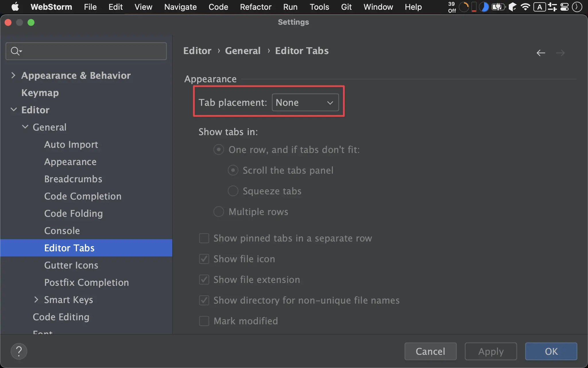Click the Cancel button
The height and width of the screenshot is (368, 588).
[430, 351]
